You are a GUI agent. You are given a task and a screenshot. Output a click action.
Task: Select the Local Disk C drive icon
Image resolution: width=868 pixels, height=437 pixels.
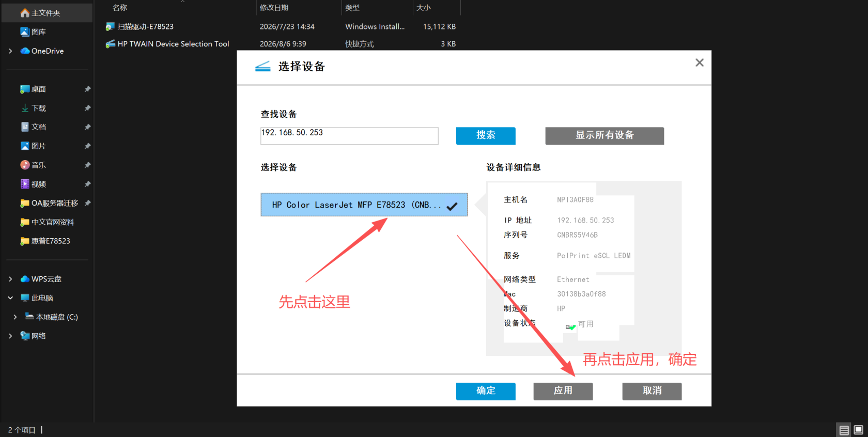(x=29, y=317)
